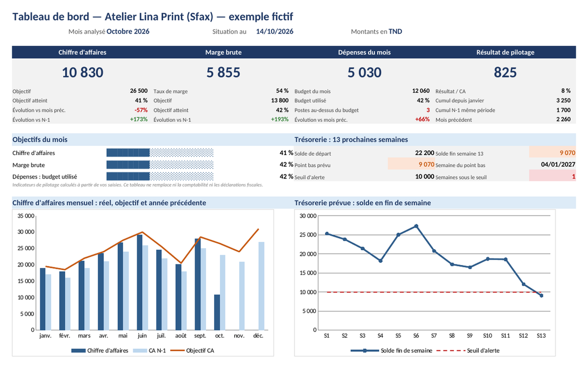588x368 pixels.
Task: Click the 'Dépenses : budget utilisé' progress bar
Action: 160,176
